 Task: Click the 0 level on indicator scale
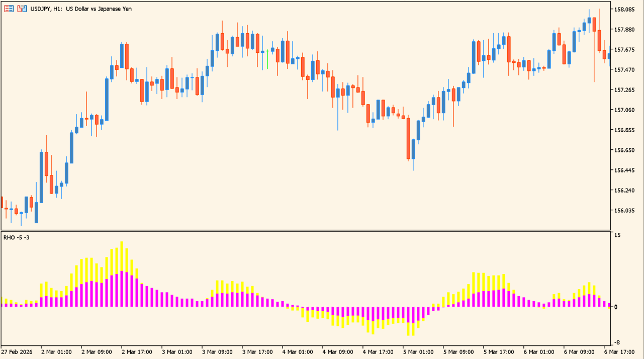click(x=616, y=307)
